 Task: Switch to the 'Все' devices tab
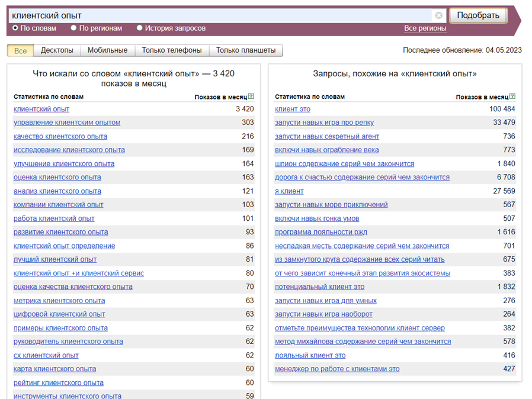click(x=20, y=50)
